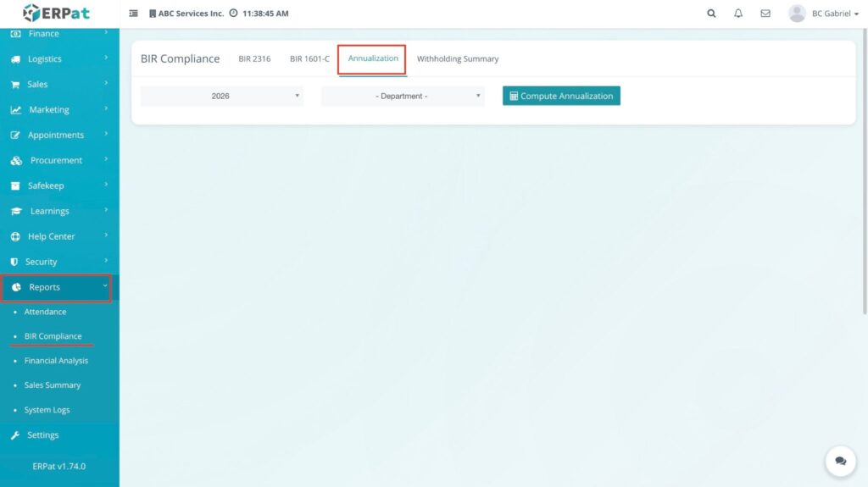The height and width of the screenshot is (487, 868).
Task: Expand the Logistics menu chevron
Action: point(106,58)
